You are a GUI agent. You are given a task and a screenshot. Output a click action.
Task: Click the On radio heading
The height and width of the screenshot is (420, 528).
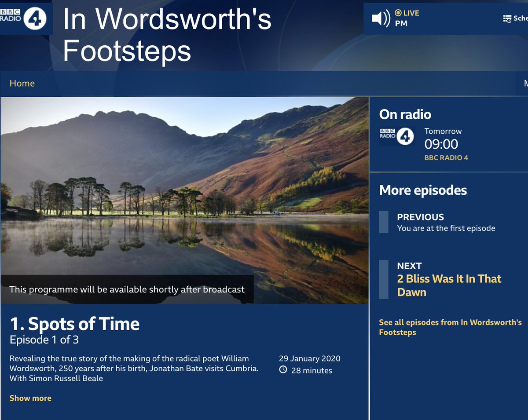(x=405, y=114)
